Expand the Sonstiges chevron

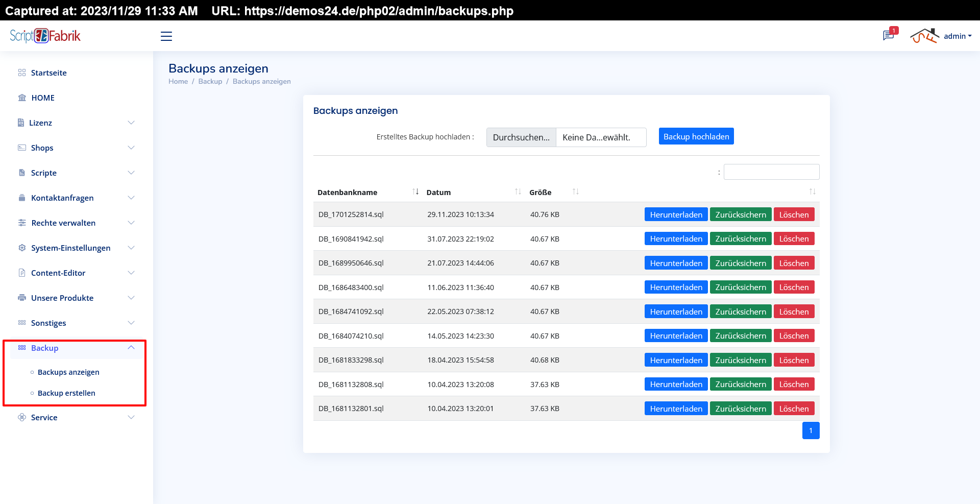[131, 323]
